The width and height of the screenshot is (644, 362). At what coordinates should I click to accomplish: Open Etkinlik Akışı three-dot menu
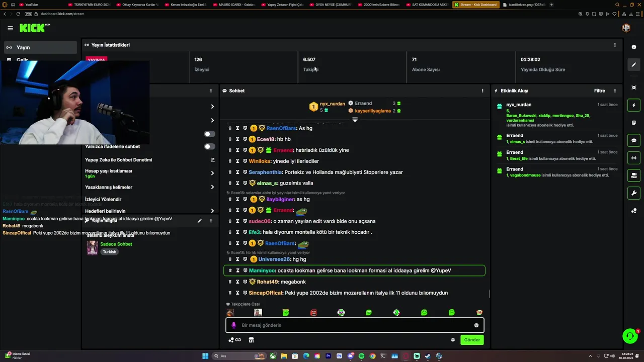[614, 91]
